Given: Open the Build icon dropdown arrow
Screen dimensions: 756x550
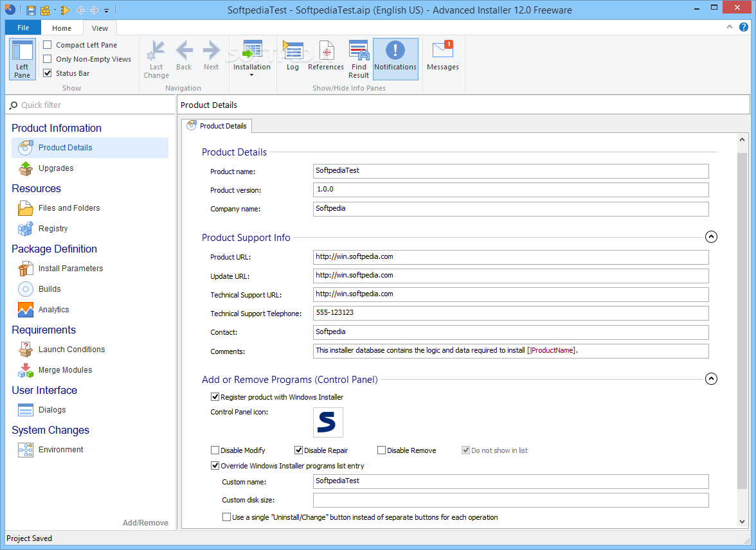Looking at the screenshot, I should (x=55, y=10).
